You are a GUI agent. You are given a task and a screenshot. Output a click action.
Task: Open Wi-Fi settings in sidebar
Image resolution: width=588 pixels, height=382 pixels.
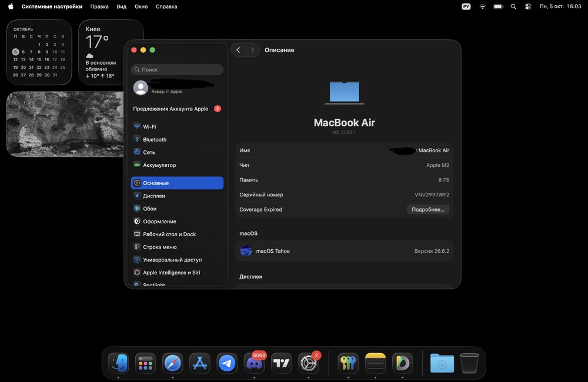point(177,127)
